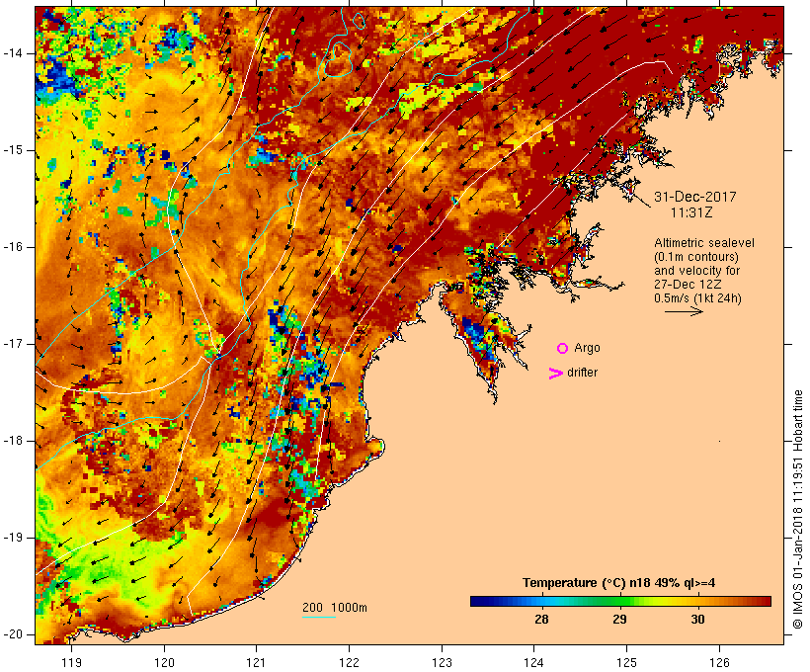The width and height of the screenshot is (810, 672).
Task: Click the '-17' latitude axis label
Action: 14,344
